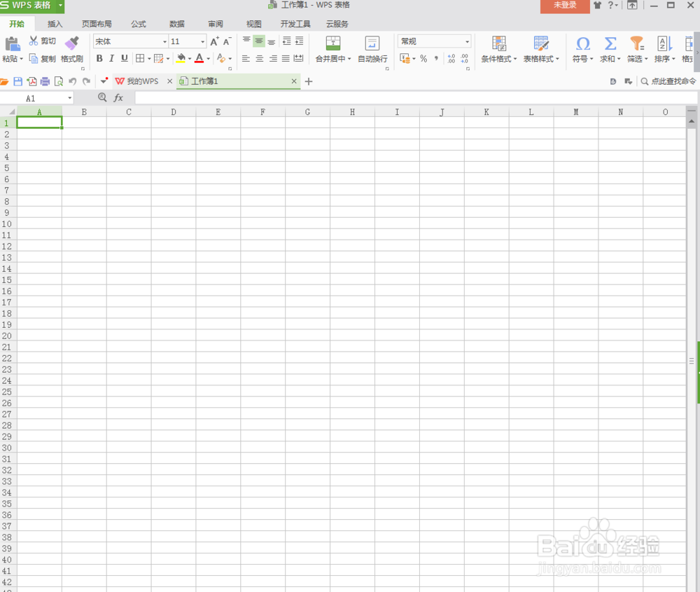
Task: Click the zoom magnifier beside fx
Action: click(102, 97)
